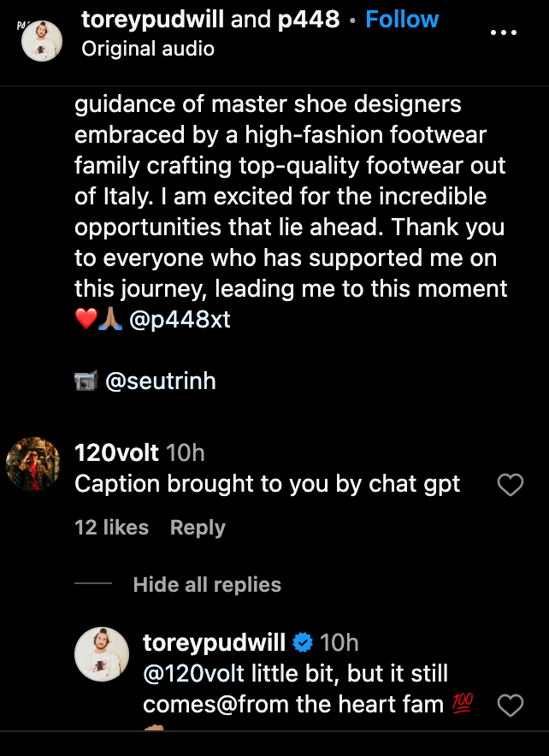The image size is (549, 756).
Task: Collapse replies with Hide all replies
Action: click(x=207, y=585)
